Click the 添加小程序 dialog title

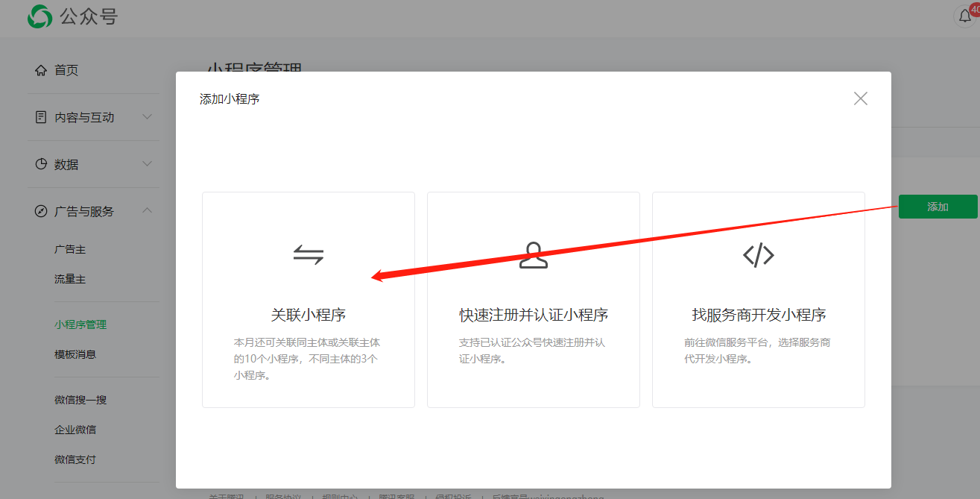[x=230, y=98]
